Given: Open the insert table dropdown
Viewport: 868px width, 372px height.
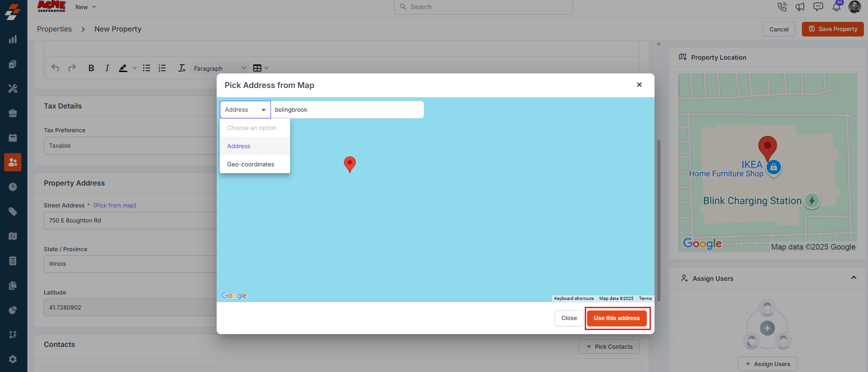Looking at the screenshot, I should 261,68.
